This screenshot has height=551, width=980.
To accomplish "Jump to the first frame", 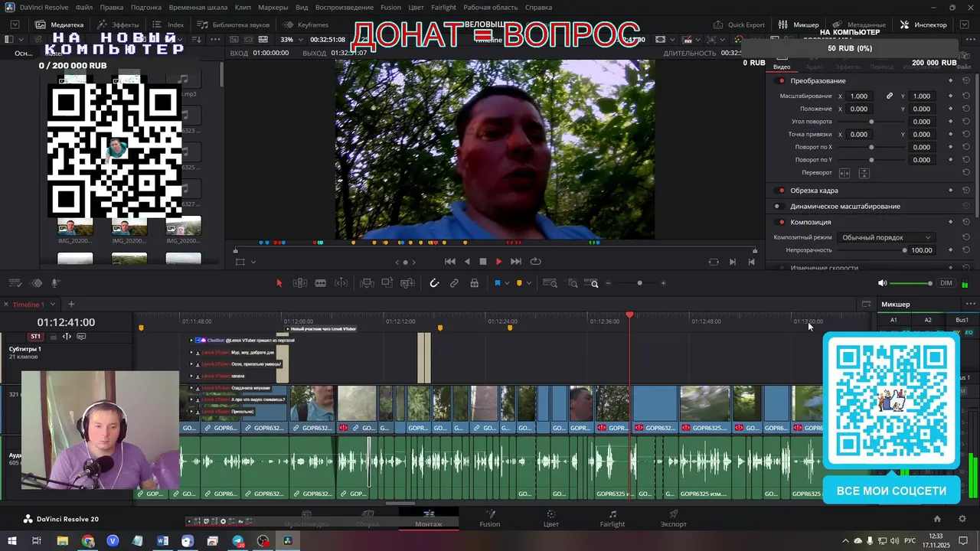I will (x=450, y=262).
